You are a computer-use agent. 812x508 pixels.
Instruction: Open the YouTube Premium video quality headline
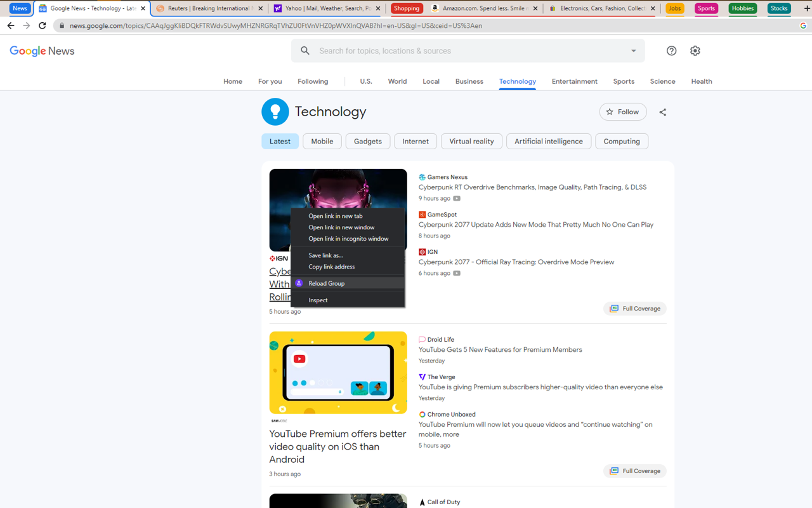point(337,446)
